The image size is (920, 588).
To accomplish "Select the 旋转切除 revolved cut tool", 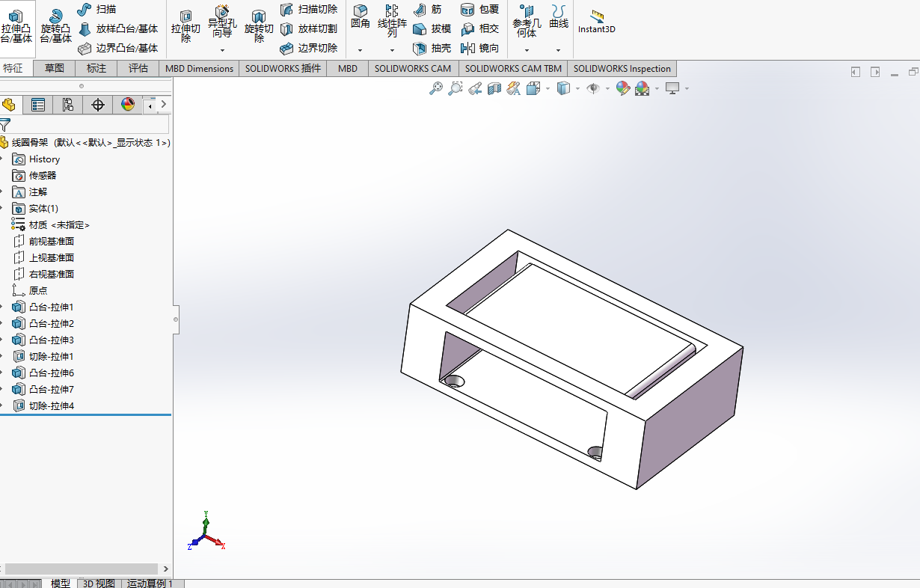I will pos(259,26).
